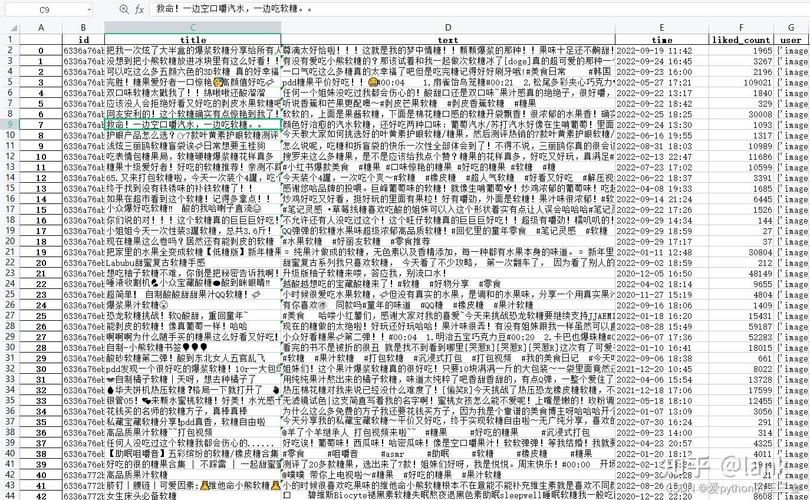This screenshot has height=500, width=810.
Task: Select column C header
Action: point(193,28)
